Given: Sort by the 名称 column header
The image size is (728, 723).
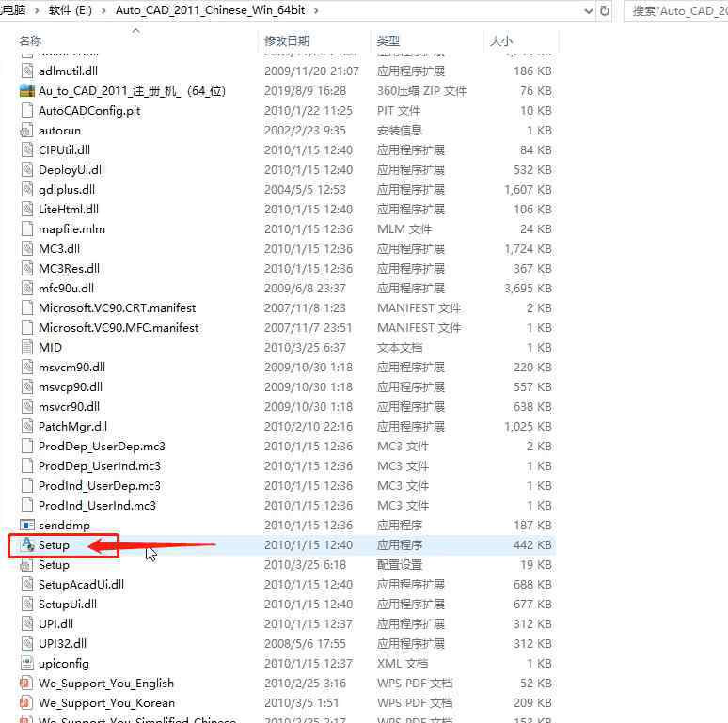Looking at the screenshot, I should click(31, 40).
